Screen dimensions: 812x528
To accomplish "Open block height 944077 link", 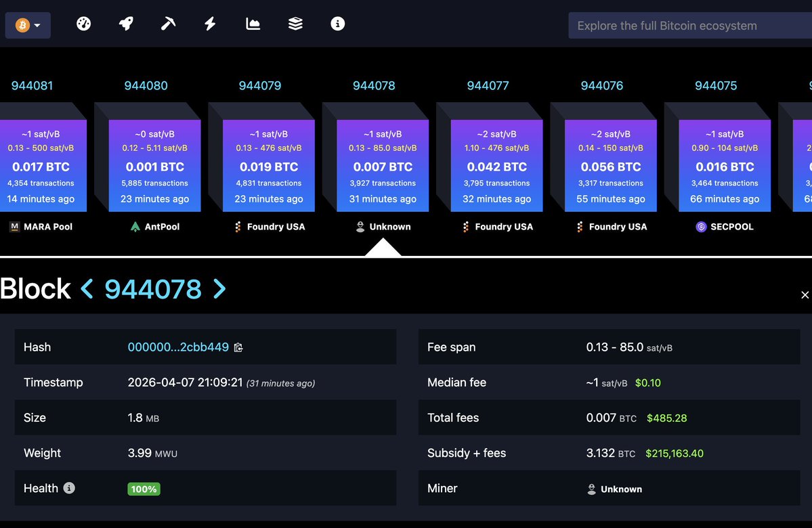I will [x=488, y=85].
